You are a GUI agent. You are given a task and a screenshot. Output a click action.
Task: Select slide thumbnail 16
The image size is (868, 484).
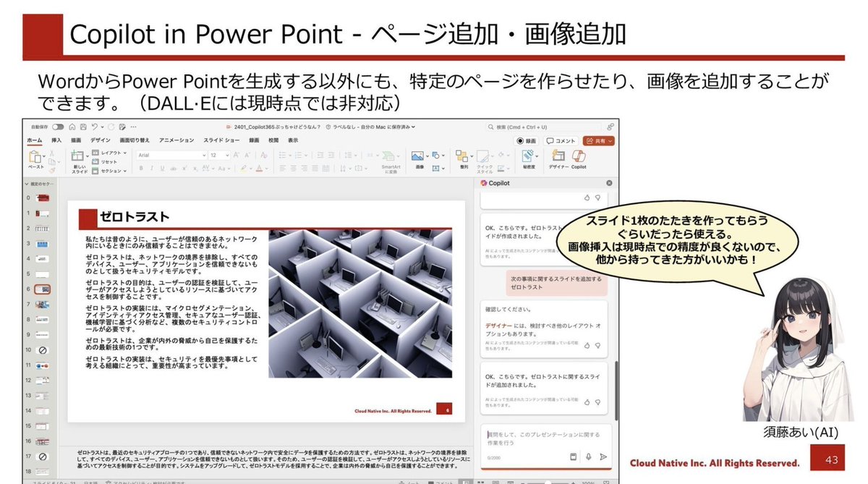(43, 441)
